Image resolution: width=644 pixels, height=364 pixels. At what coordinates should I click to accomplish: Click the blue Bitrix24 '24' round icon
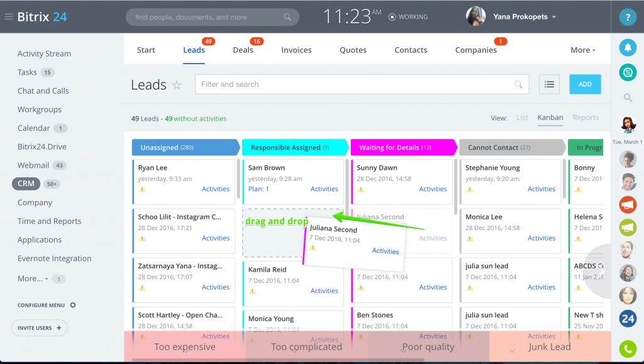point(628,319)
